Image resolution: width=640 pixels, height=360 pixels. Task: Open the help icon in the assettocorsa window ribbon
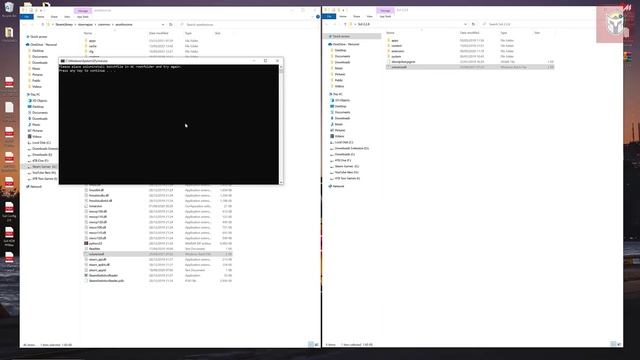(318, 17)
